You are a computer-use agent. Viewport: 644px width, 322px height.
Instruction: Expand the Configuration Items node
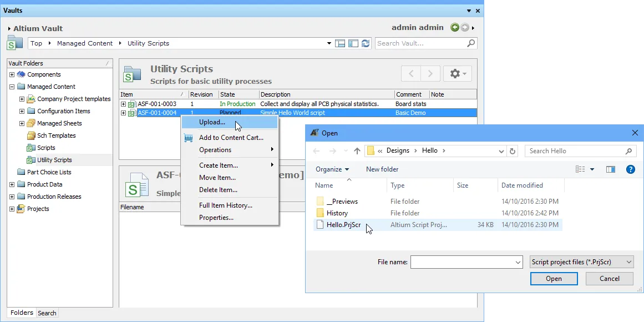(22, 112)
